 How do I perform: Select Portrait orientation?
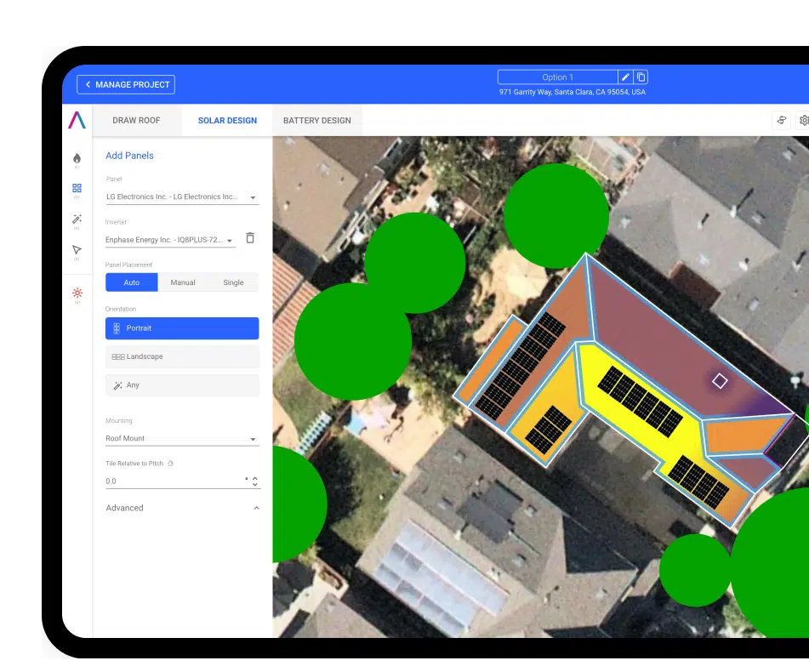point(182,328)
